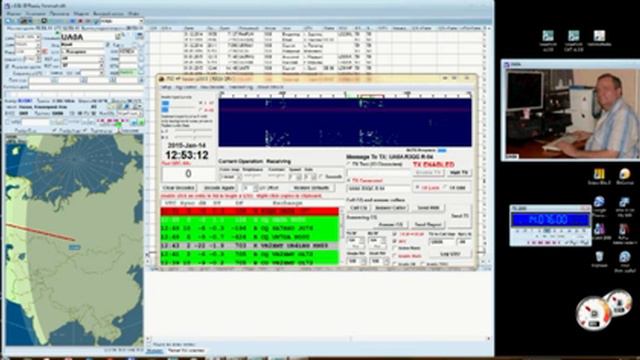Click the Clear Decodes button
This screenshot has height=360, width=640.
(x=179, y=188)
